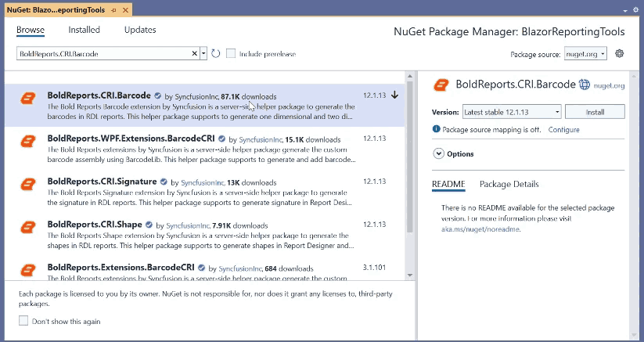This screenshot has height=342, width=644.
Task: Click the 15.1K downloads text
Action: pyautogui.click(x=312, y=140)
